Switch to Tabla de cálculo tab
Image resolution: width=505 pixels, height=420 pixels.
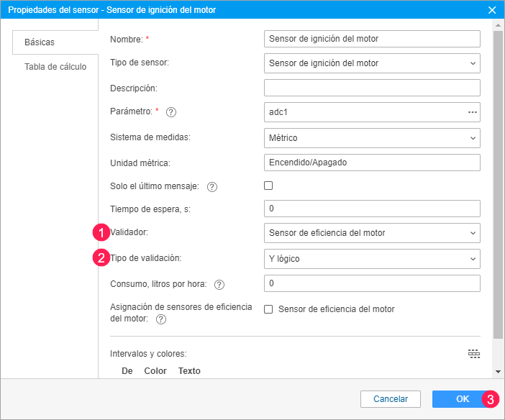[55, 67]
